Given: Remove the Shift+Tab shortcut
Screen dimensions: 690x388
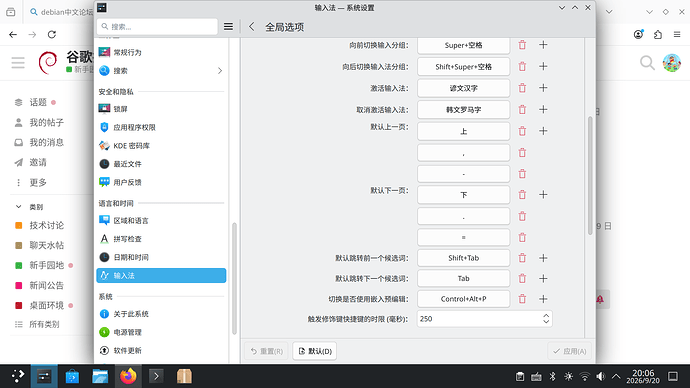Looking at the screenshot, I should click(x=522, y=258).
